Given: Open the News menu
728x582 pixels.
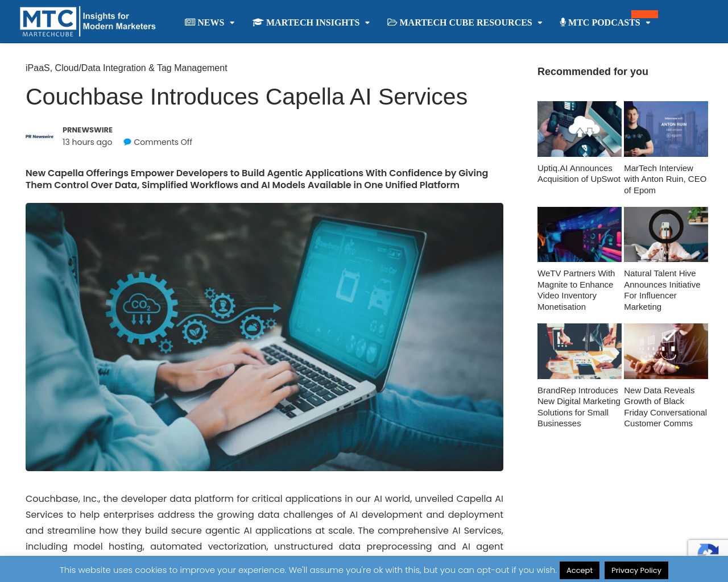Looking at the screenshot, I should click(x=210, y=22).
